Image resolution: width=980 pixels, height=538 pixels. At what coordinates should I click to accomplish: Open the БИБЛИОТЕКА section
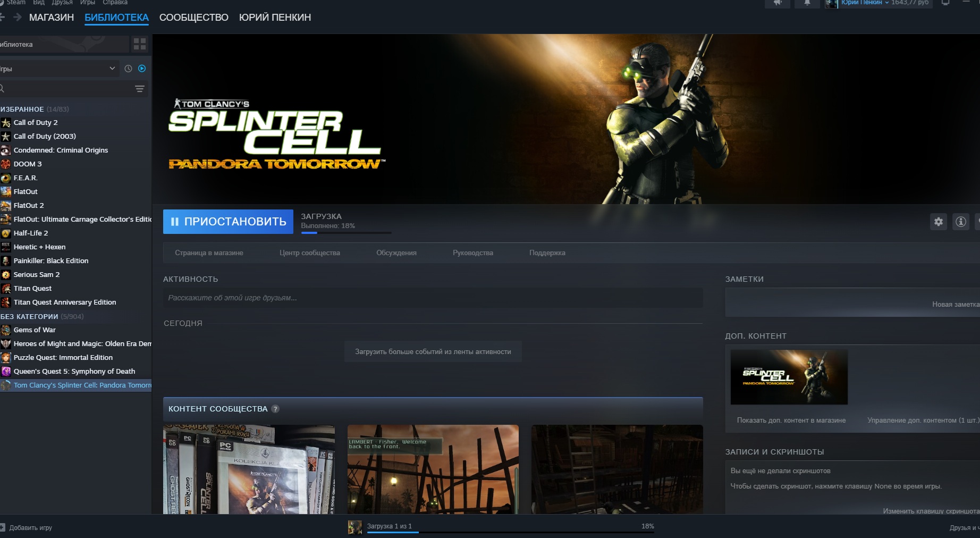116,18
